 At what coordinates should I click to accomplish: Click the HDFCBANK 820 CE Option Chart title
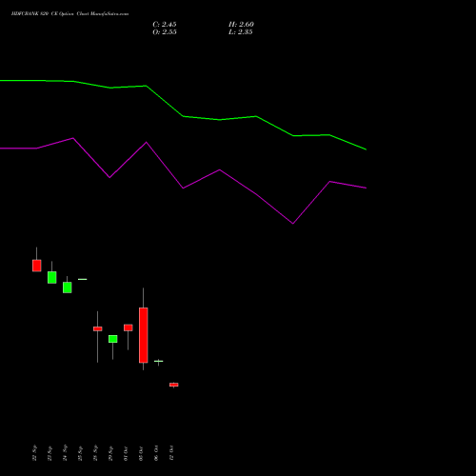(x=69, y=14)
